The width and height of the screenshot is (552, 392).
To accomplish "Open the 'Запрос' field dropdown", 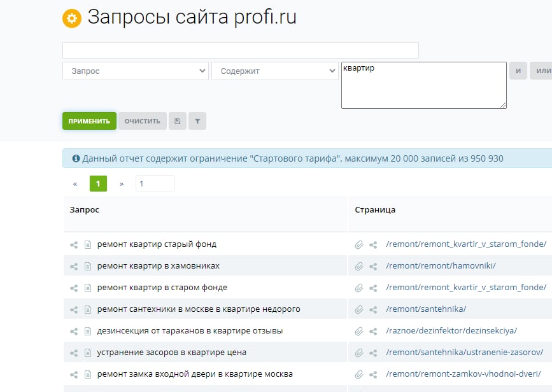I will pos(136,71).
